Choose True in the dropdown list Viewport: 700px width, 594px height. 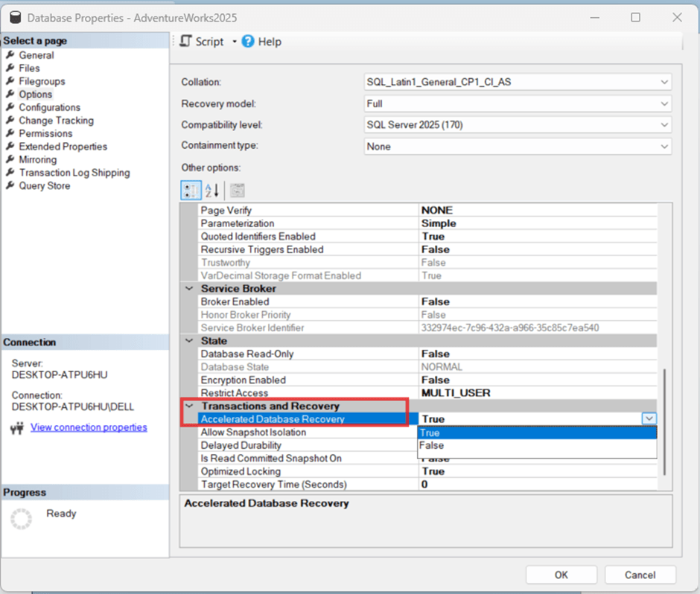pyautogui.click(x=537, y=432)
